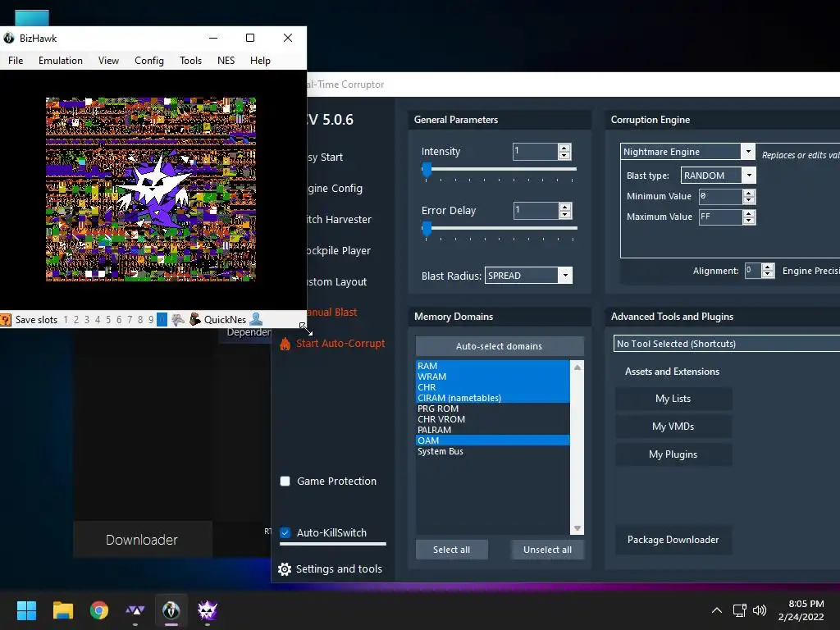Open Chrome from taskbar
This screenshot has width=840, height=630.
point(99,610)
